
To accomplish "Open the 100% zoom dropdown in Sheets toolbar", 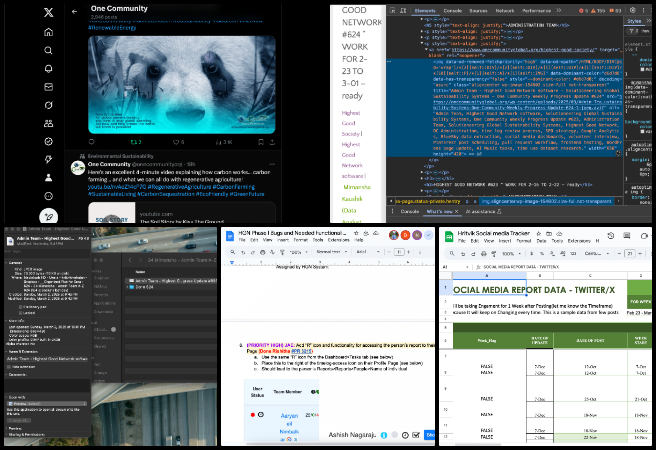I will pos(511,253).
